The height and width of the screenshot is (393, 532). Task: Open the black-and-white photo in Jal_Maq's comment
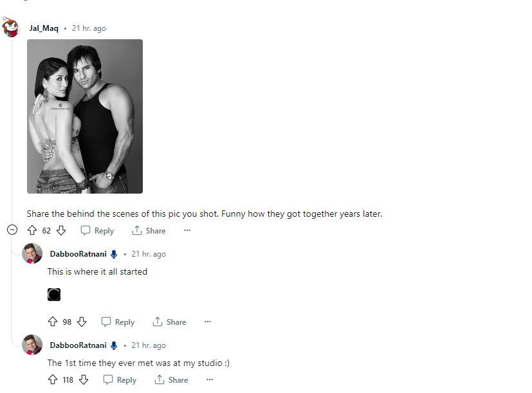click(85, 116)
